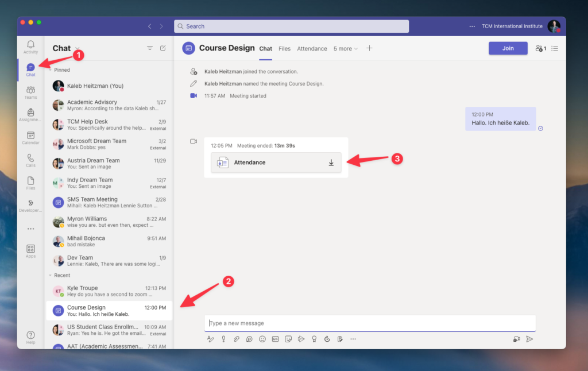588x371 pixels.
Task: Click the Hallo. Ich heiße Kaleb. message bubble
Action: [x=500, y=119]
